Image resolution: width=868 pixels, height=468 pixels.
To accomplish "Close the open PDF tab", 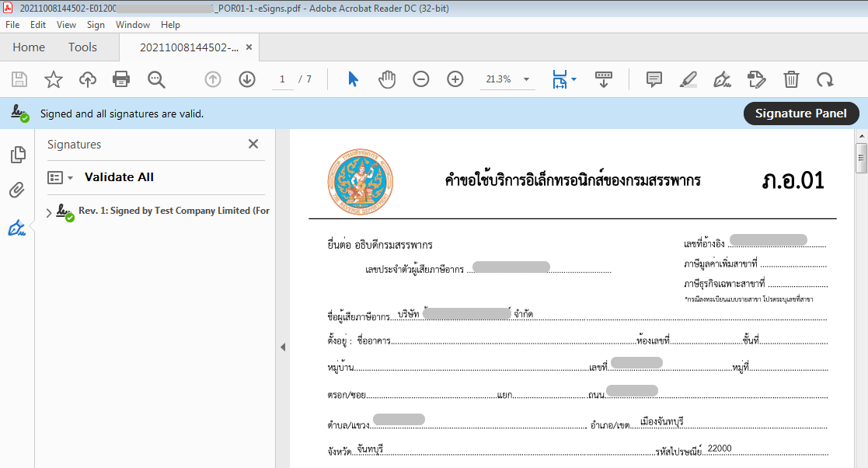I will (x=249, y=47).
